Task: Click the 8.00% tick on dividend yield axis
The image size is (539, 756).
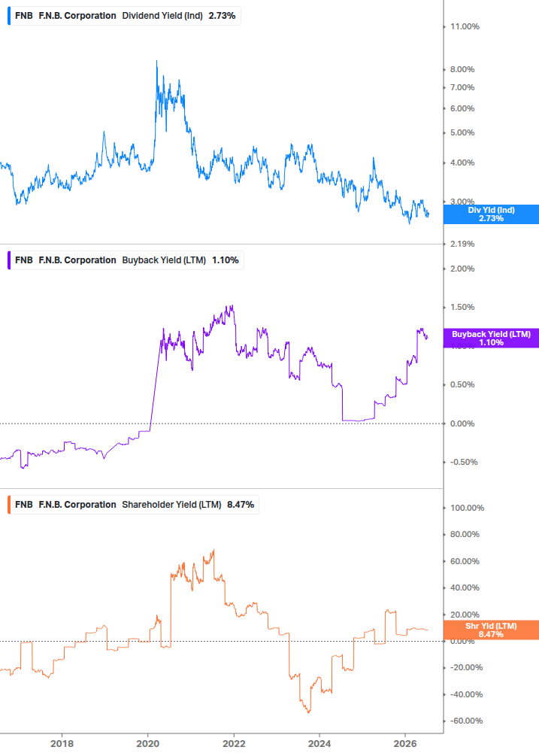Action: (462, 69)
